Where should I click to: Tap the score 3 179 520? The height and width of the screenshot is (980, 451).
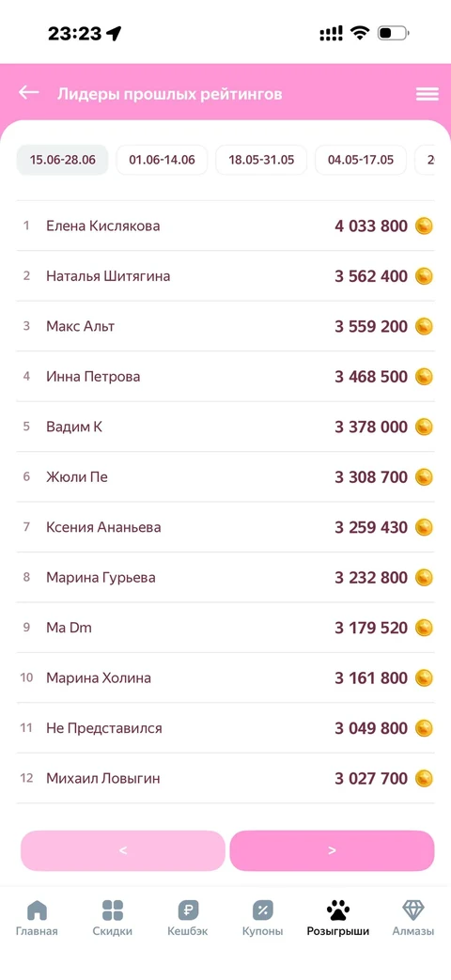[371, 628]
